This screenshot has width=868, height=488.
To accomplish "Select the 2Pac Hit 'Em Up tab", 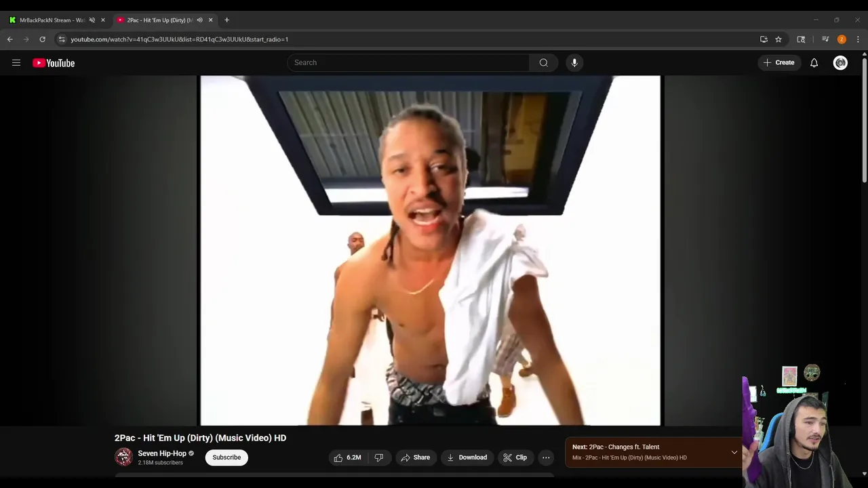I will tap(160, 20).
